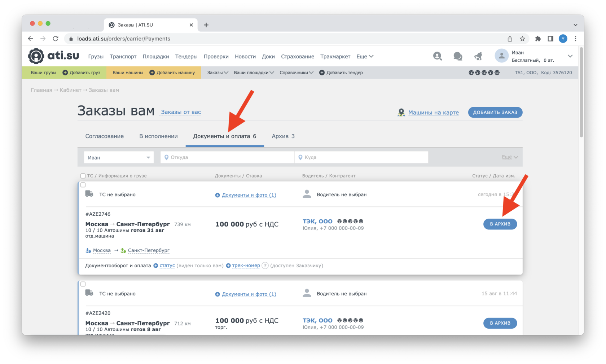Viewport: 606px width, 364px height.
Task: Click the plus icon beside Добавить груз
Action: tap(65, 73)
